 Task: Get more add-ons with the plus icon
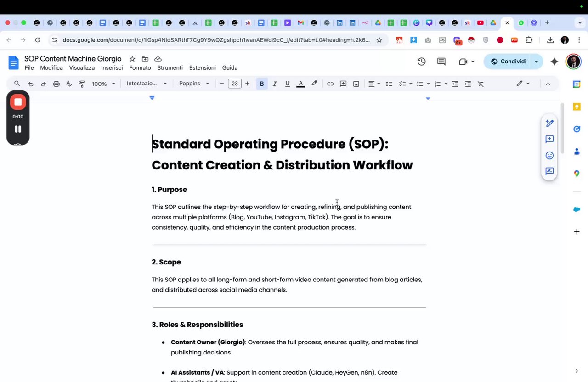(x=577, y=232)
